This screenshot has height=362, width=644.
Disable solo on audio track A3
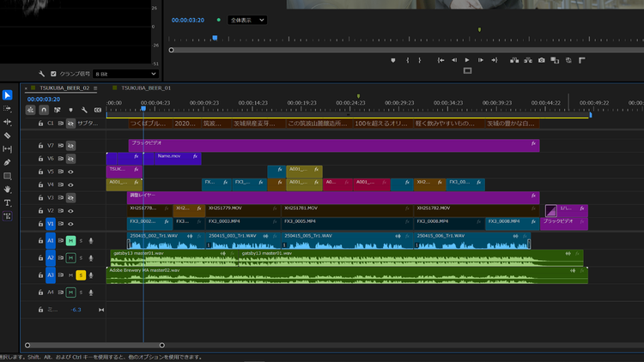(81, 275)
